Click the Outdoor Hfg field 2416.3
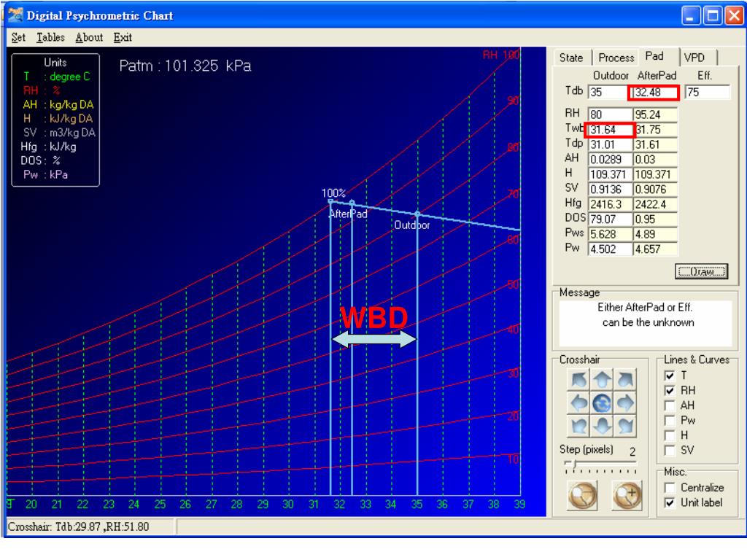Screen dimensions: 747x560 (611, 205)
